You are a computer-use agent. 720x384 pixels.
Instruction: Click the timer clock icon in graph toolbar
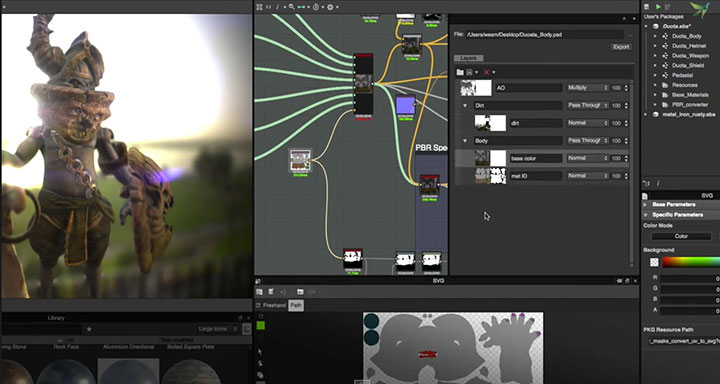(315, 7)
